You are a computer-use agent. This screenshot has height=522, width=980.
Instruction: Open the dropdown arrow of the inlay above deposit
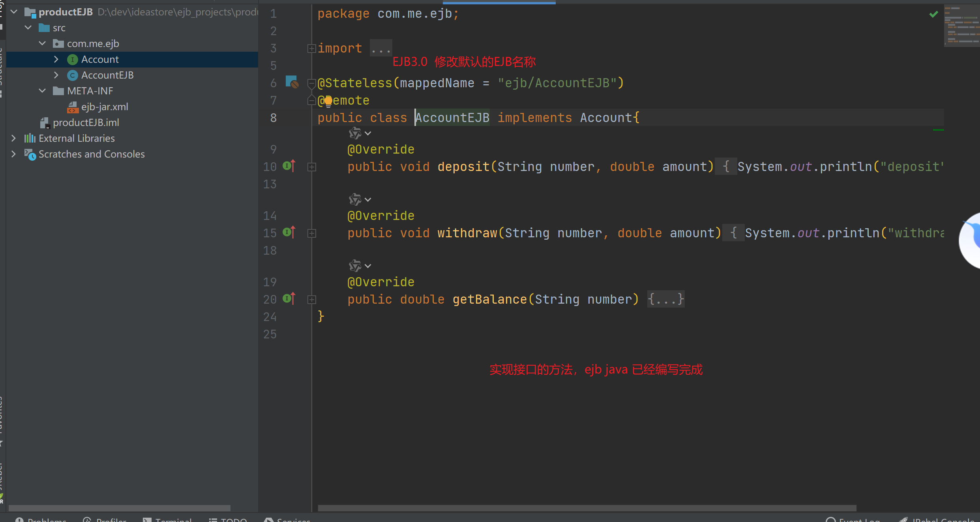pyautogui.click(x=368, y=133)
